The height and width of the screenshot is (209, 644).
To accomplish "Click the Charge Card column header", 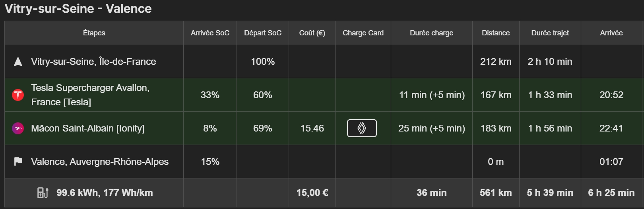I will pos(363,33).
